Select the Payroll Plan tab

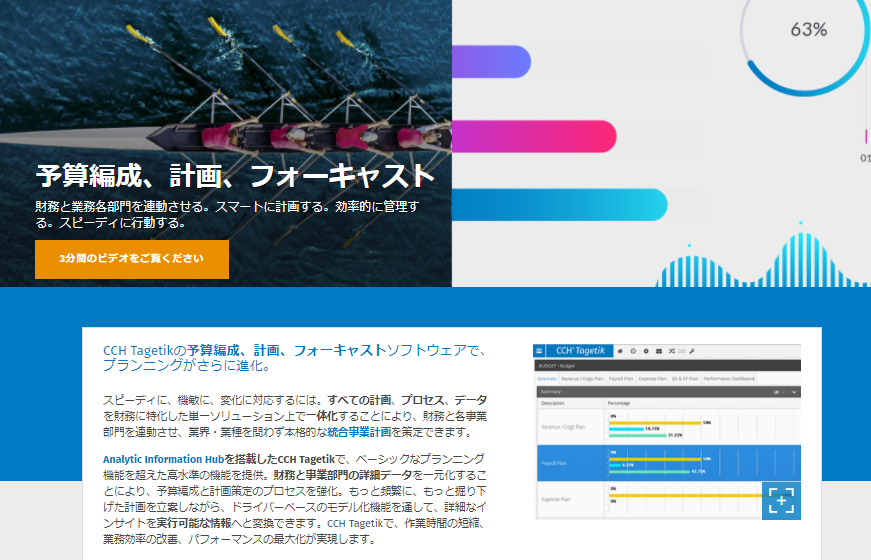point(621,379)
